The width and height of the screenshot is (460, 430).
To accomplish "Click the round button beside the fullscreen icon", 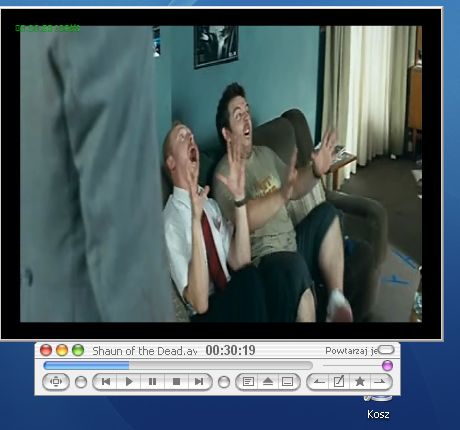I will click(81, 382).
